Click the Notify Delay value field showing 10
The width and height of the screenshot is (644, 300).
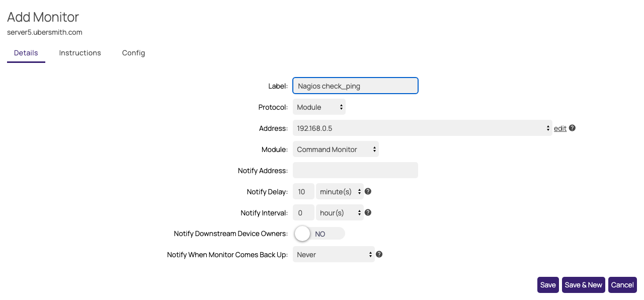coord(303,191)
